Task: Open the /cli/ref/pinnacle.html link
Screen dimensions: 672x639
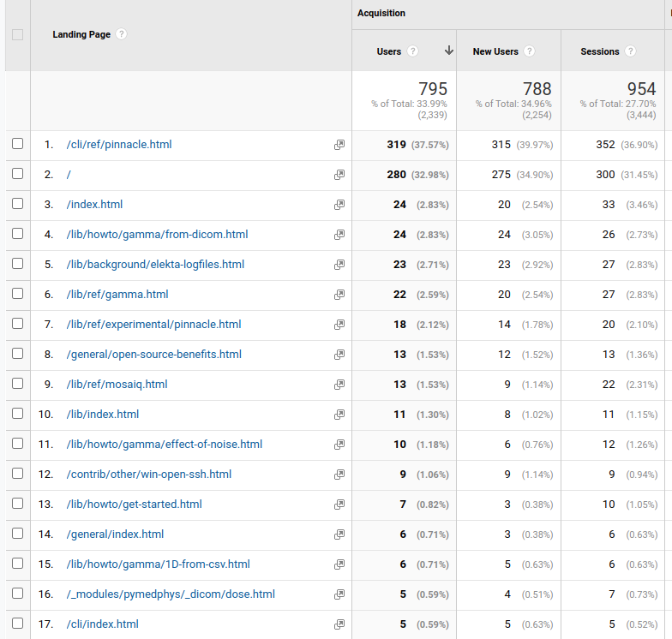Action: [119, 145]
